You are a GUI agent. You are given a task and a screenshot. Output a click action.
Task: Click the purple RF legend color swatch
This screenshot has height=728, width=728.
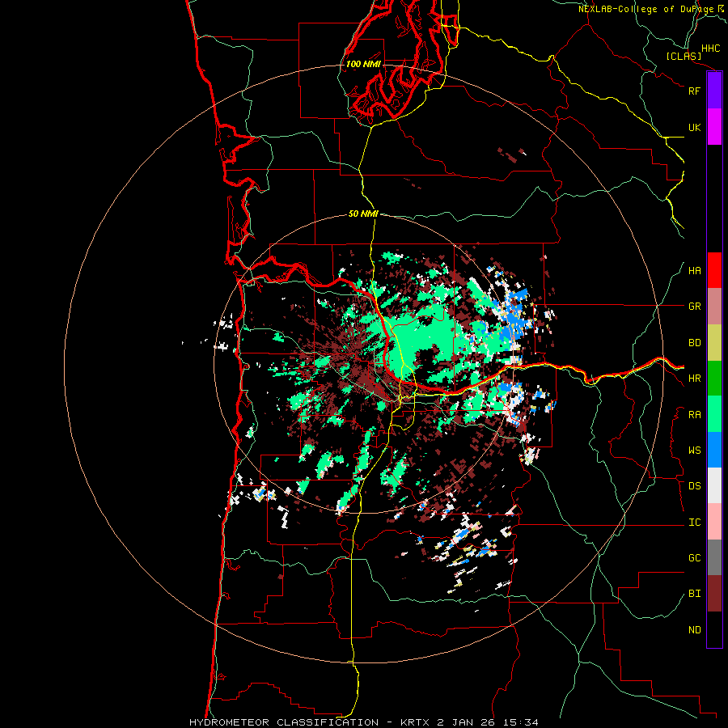714,91
